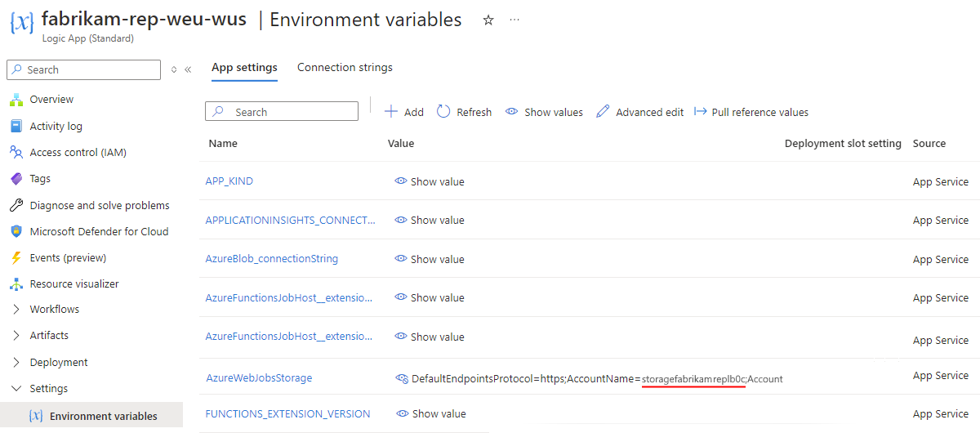Viewport: 980px width, 433px height.
Task: Click the Logic App curly-brace logo icon
Action: [21, 24]
